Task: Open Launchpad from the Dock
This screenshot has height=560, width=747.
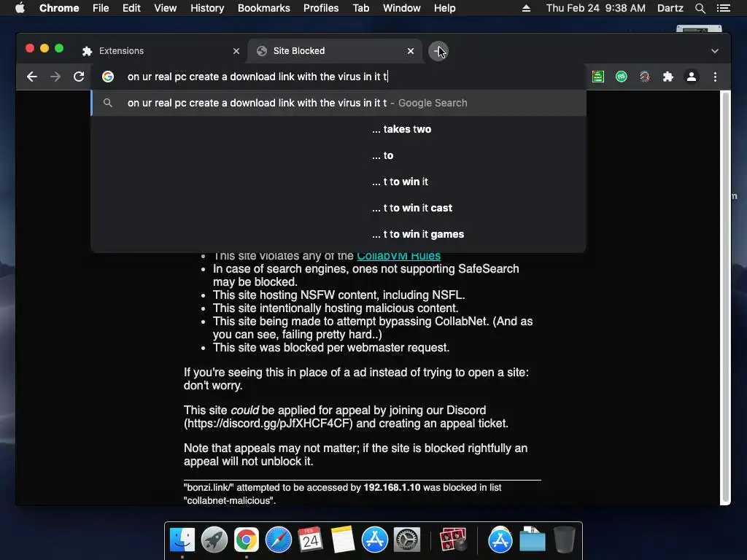Action: click(214, 540)
